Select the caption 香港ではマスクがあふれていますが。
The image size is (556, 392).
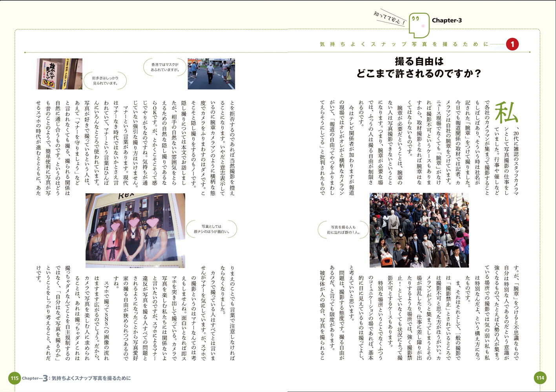click(x=164, y=67)
